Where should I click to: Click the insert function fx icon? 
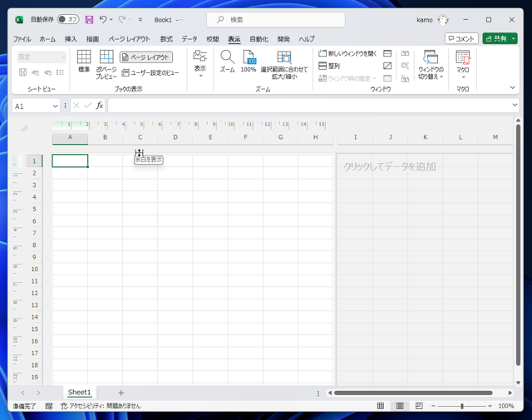point(99,106)
